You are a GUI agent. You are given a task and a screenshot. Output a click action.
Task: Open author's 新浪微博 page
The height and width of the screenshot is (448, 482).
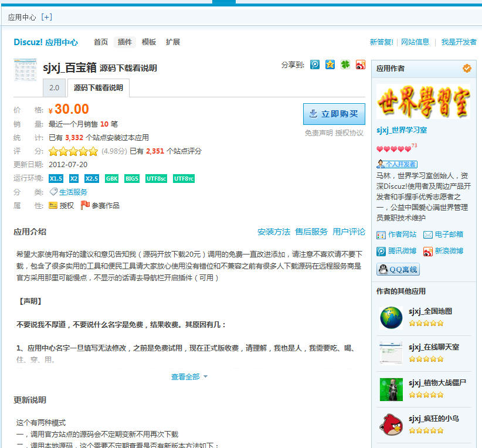(443, 251)
